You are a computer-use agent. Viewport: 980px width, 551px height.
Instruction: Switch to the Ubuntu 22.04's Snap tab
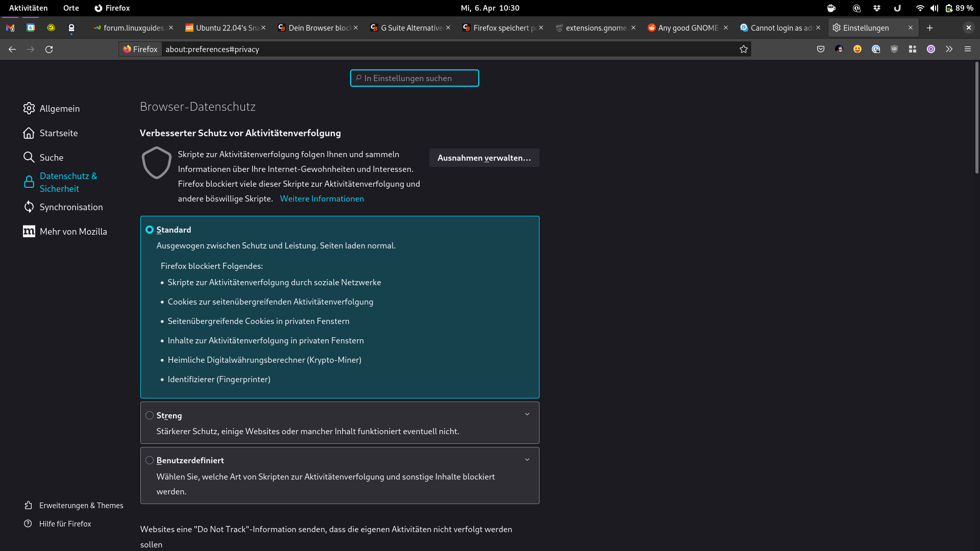tap(225, 28)
